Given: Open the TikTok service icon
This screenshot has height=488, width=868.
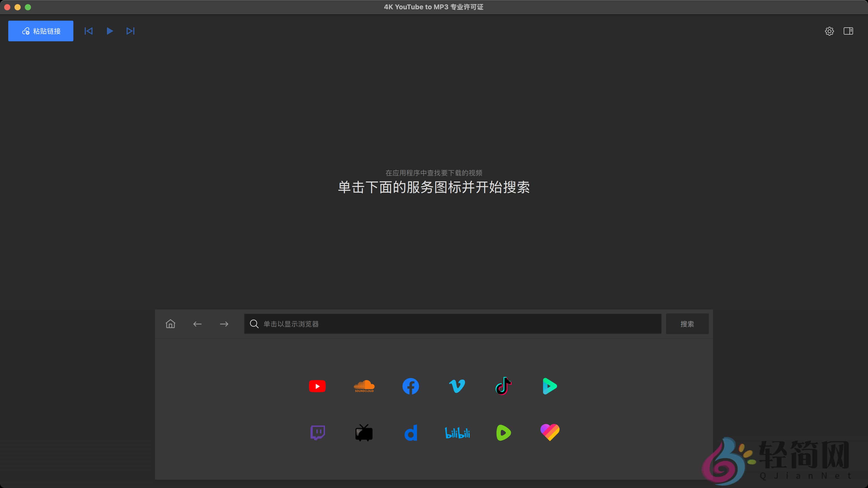Looking at the screenshot, I should [x=503, y=386].
